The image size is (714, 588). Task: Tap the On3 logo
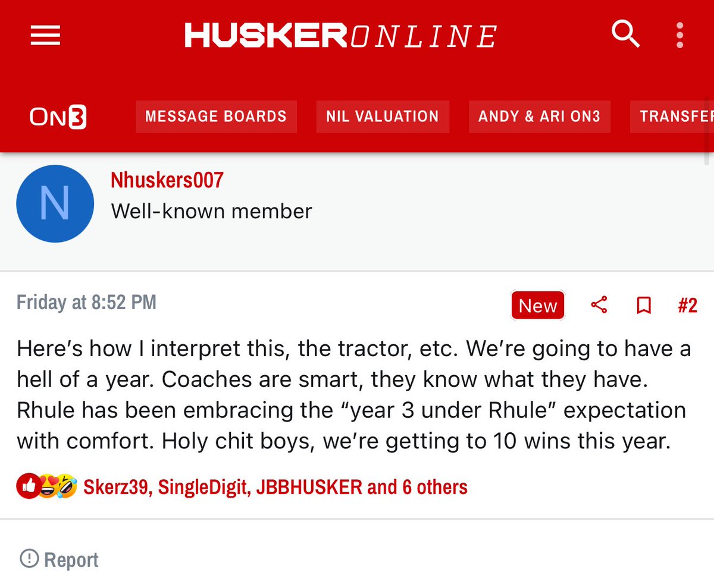[x=58, y=117]
